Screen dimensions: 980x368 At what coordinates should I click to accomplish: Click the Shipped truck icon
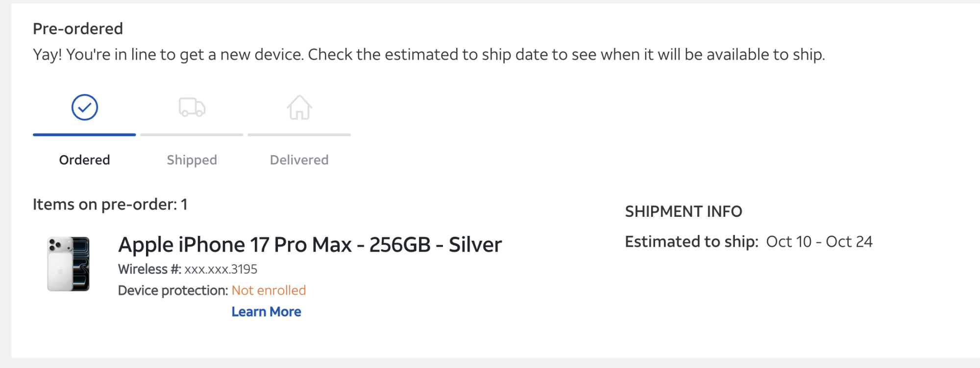[x=192, y=107]
